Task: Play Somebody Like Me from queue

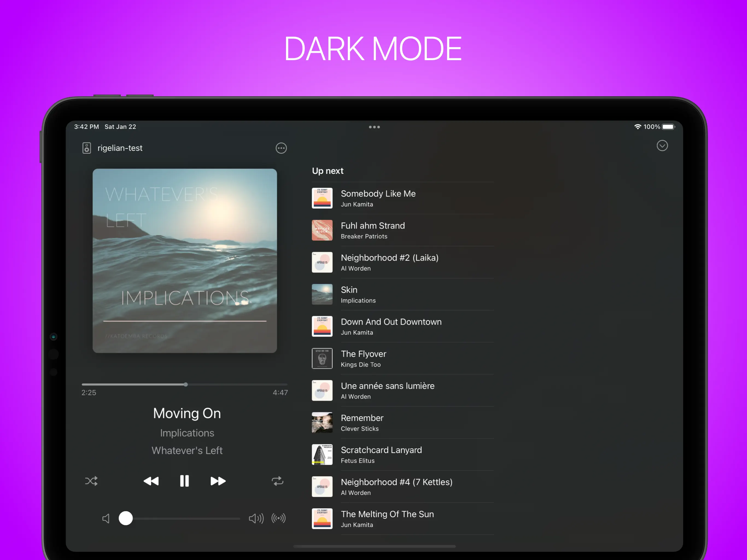Action: coord(378,198)
